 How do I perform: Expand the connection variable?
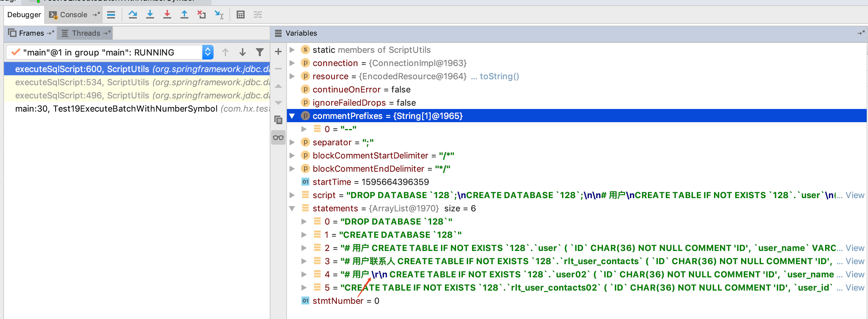292,63
